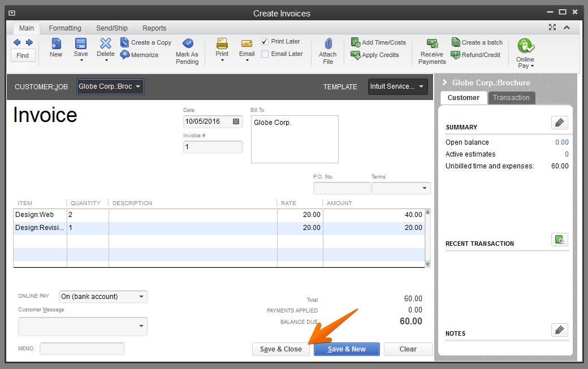The height and width of the screenshot is (369, 588).
Task: Create a Copy of this invoice
Action: tap(146, 42)
